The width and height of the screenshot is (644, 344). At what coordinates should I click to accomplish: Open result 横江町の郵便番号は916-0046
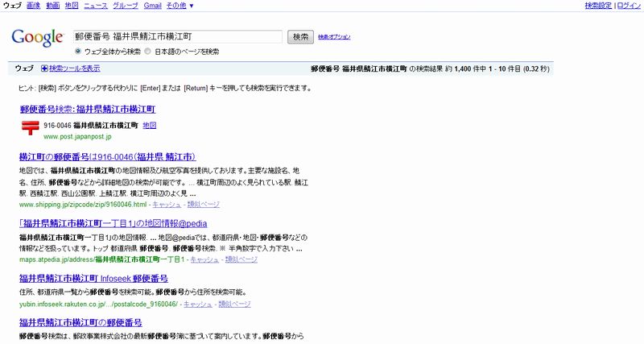(x=107, y=157)
